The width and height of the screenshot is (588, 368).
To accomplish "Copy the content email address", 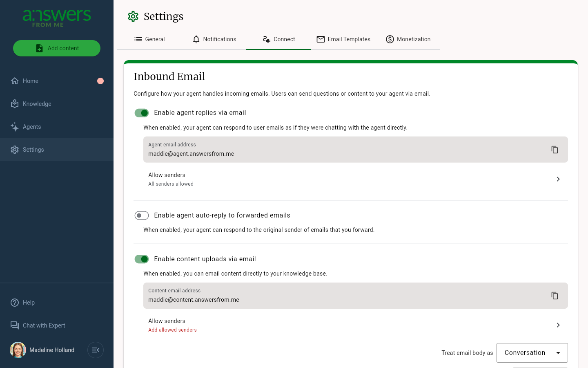I will pos(555,296).
